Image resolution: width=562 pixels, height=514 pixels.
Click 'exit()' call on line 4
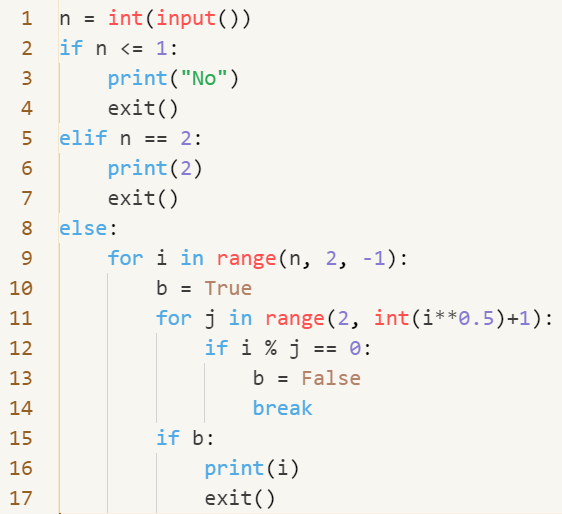pos(143,109)
